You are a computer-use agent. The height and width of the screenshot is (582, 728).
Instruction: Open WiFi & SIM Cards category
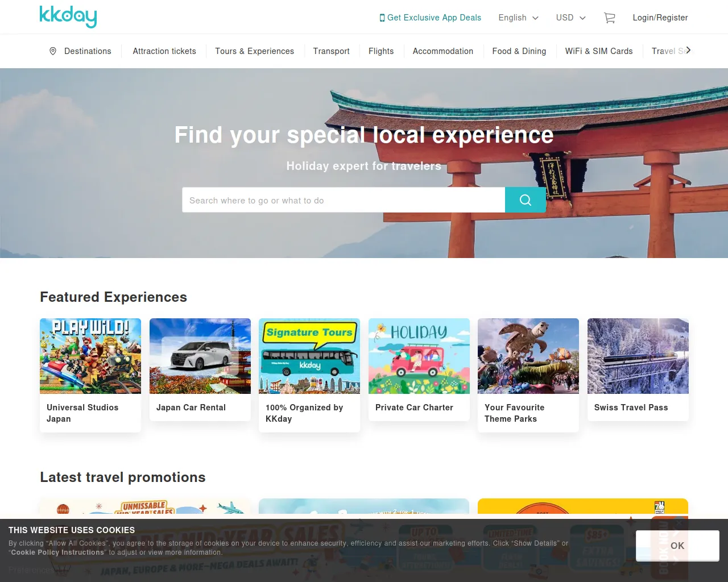(599, 51)
